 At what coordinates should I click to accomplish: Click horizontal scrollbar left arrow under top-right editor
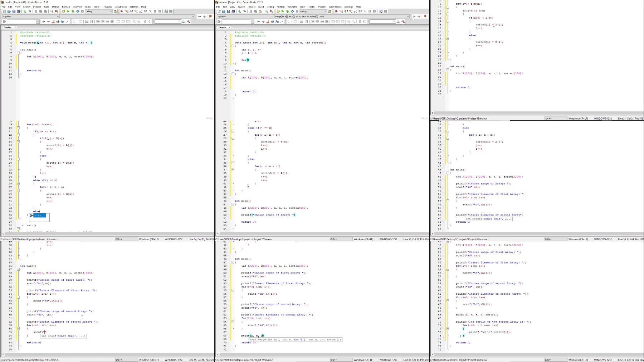point(432,113)
